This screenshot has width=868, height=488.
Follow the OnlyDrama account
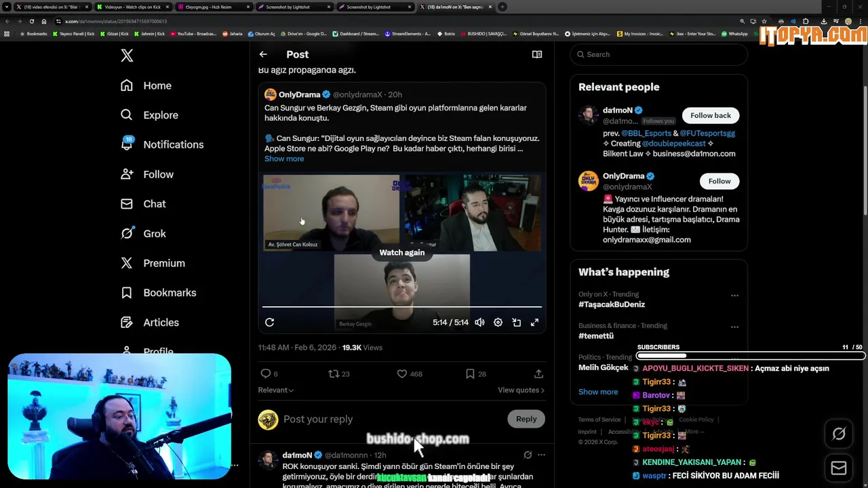[719, 181]
